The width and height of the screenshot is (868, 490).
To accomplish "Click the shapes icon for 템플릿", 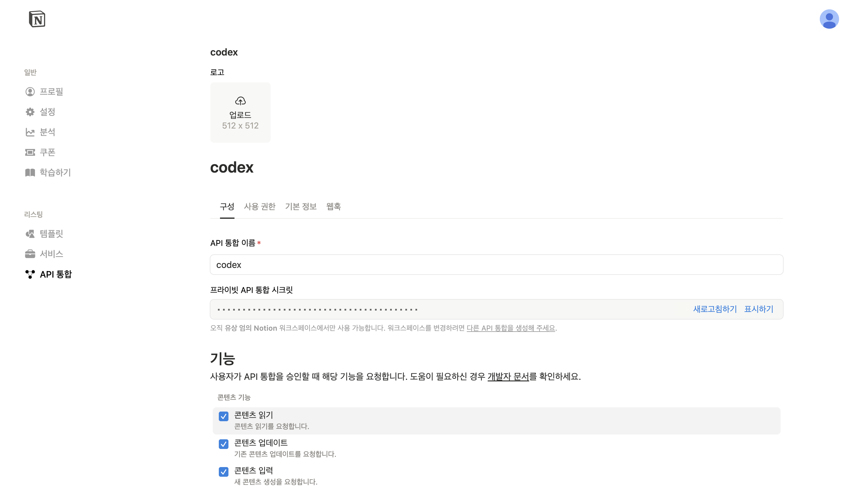I will click(30, 234).
